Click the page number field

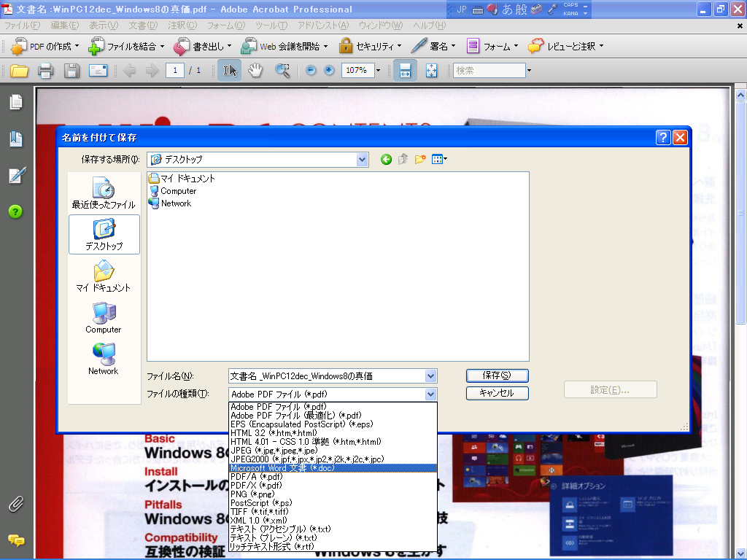coord(175,71)
